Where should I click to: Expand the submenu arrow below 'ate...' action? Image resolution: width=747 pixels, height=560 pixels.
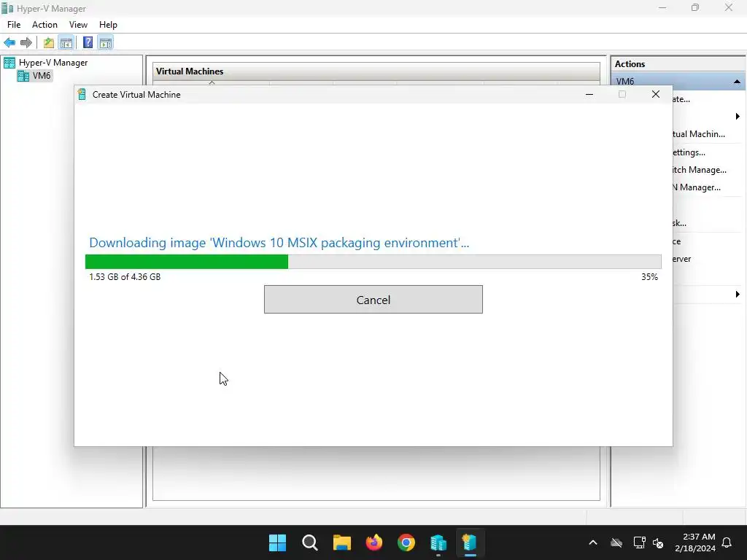click(738, 117)
